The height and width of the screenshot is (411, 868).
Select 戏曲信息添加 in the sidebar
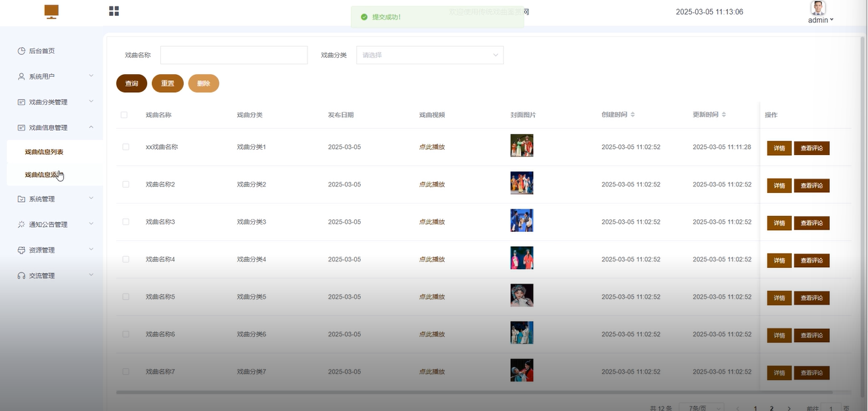point(44,175)
